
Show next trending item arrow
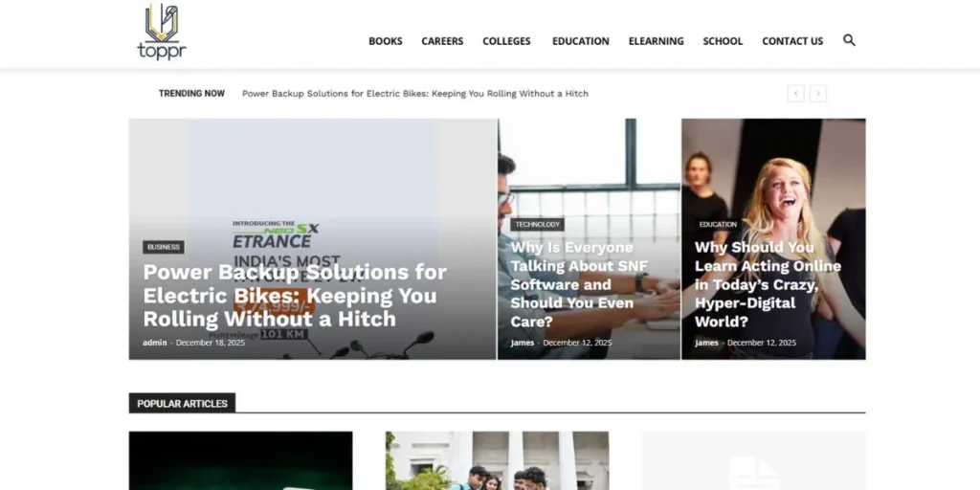[x=818, y=94]
